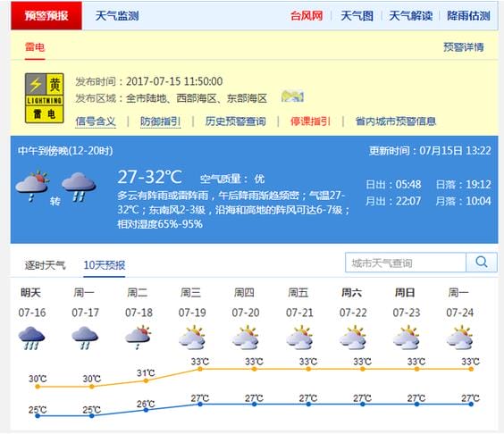Click the 26℃ low point for 07-18
Viewport: 504px width, 434px height.
coord(146,410)
